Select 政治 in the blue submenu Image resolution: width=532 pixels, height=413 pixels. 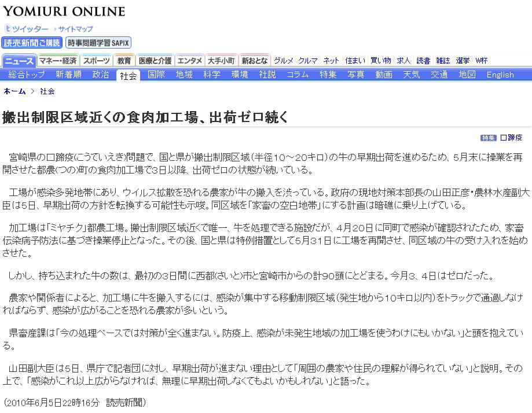[x=100, y=75]
